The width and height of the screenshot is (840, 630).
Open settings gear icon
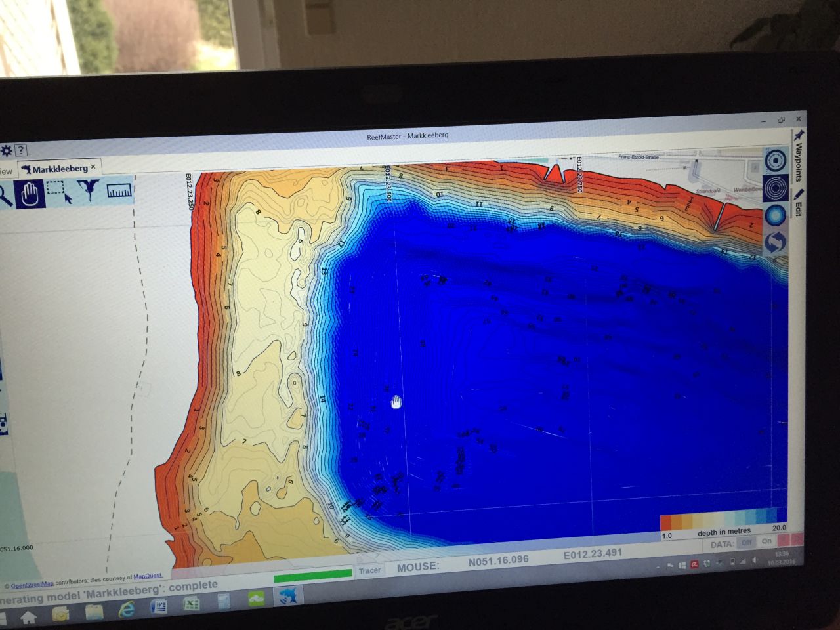pyautogui.click(x=7, y=151)
